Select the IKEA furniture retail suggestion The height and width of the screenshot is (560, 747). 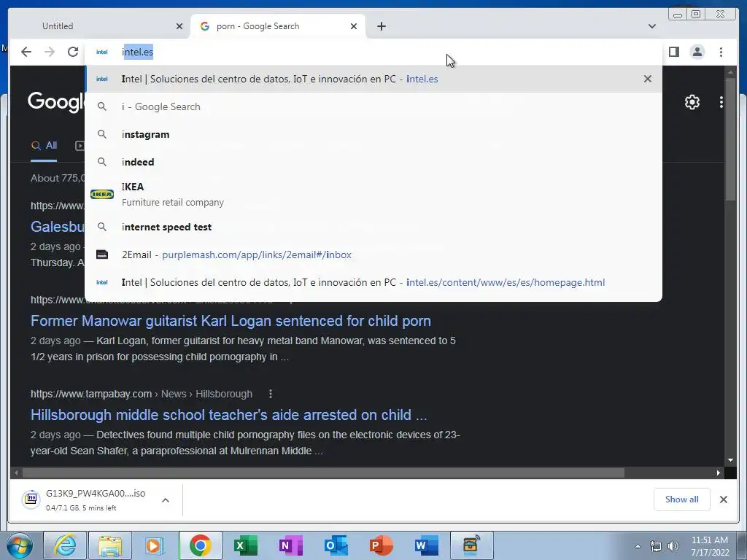click(373, 194)
